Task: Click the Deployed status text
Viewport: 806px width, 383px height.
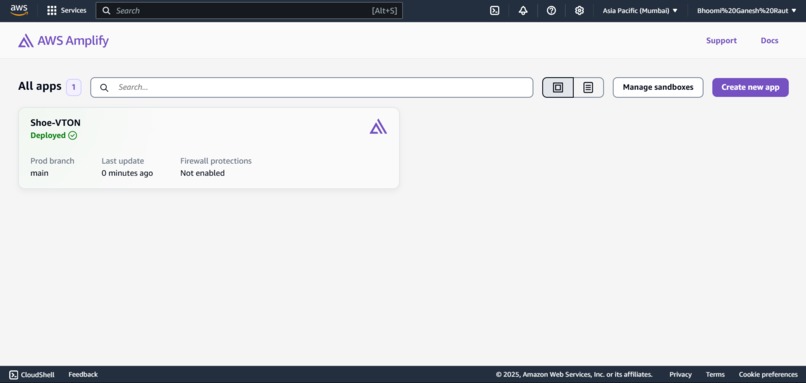Action: pyautogui.click(x=48, y=136)
